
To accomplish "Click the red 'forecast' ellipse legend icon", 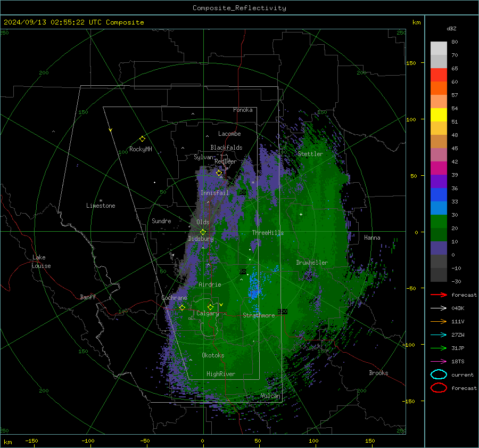I will point(439,388).
